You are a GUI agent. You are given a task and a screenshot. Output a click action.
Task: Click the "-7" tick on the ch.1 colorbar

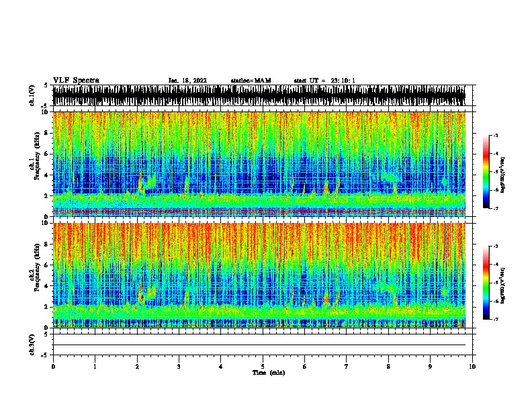click(x=495, y=208)
